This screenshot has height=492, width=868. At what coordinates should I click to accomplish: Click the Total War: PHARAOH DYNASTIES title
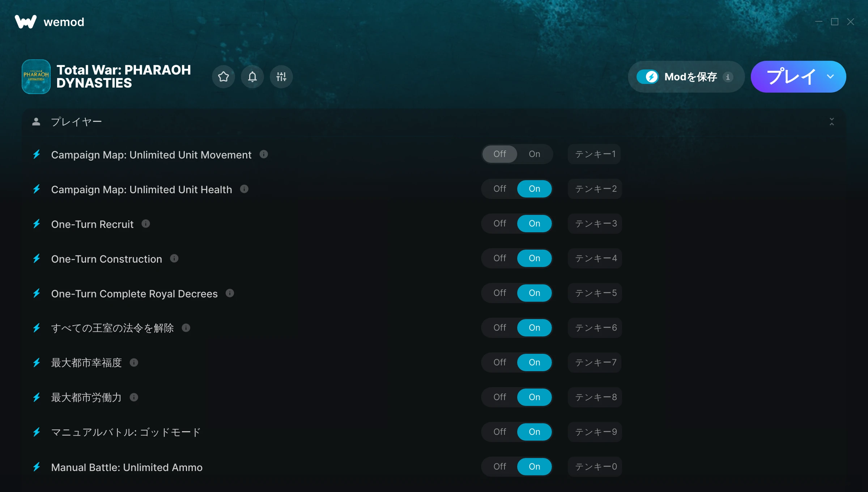pos(124,76)
